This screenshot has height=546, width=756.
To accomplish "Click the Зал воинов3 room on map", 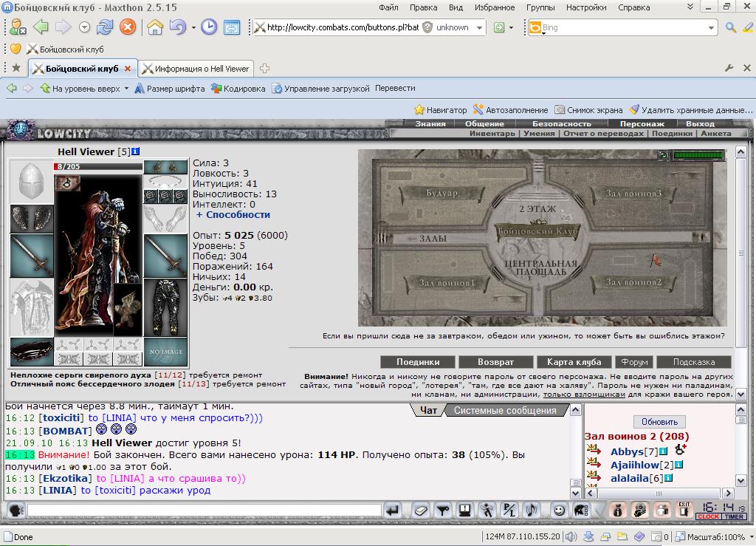I will (x=633, y=194).
